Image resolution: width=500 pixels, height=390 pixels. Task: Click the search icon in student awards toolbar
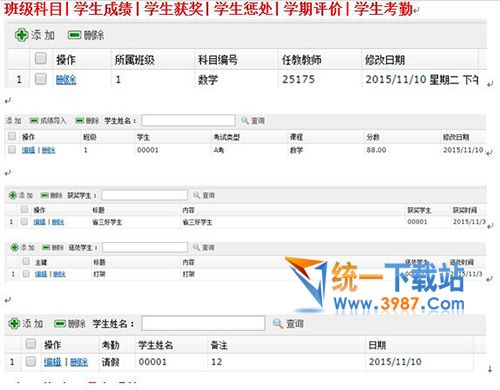[x=197, y=195]
